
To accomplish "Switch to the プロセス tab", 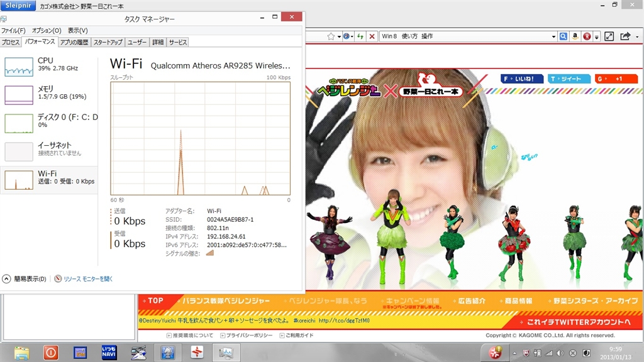I will point(11,42).
